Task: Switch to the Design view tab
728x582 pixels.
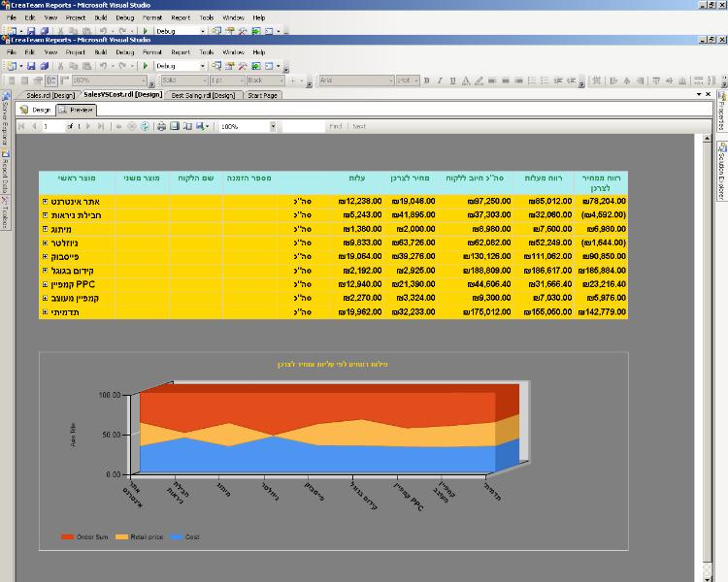Action: click(x=36, y=110)
